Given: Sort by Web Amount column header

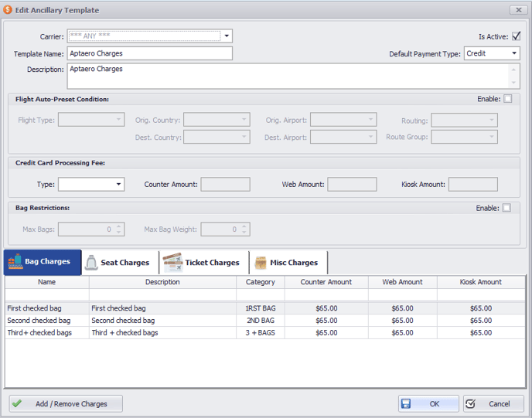Looking at the screenshot, I should (403, 282).
